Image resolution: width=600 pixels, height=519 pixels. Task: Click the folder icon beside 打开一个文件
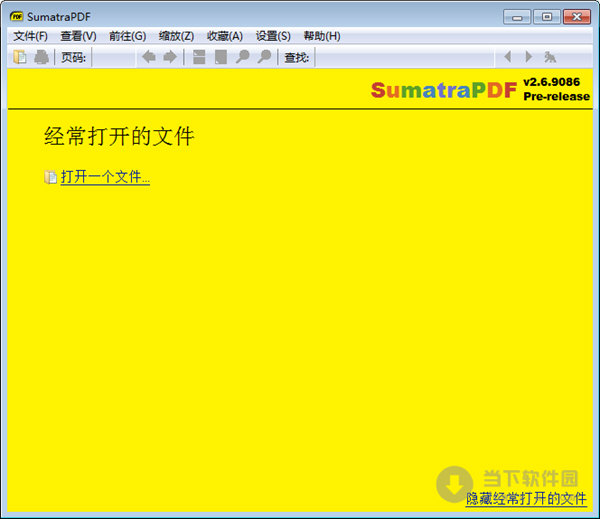[50, 177]
